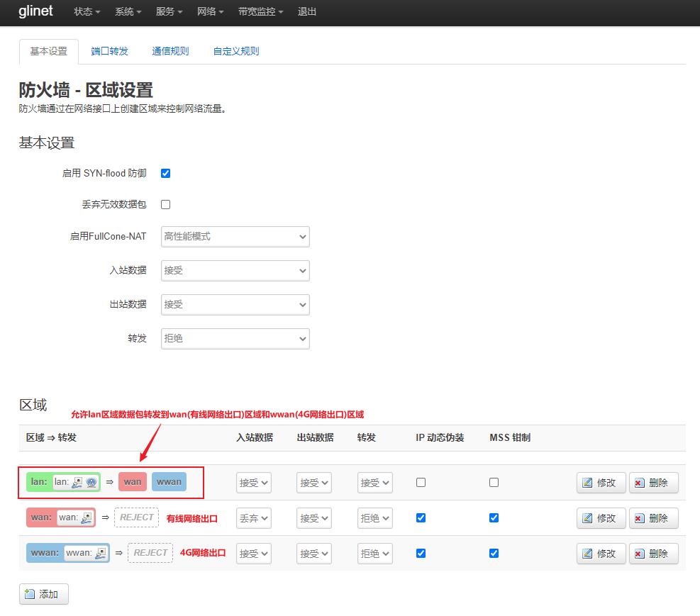Expand the global 转发 policy dropdown

coord(235,338)
